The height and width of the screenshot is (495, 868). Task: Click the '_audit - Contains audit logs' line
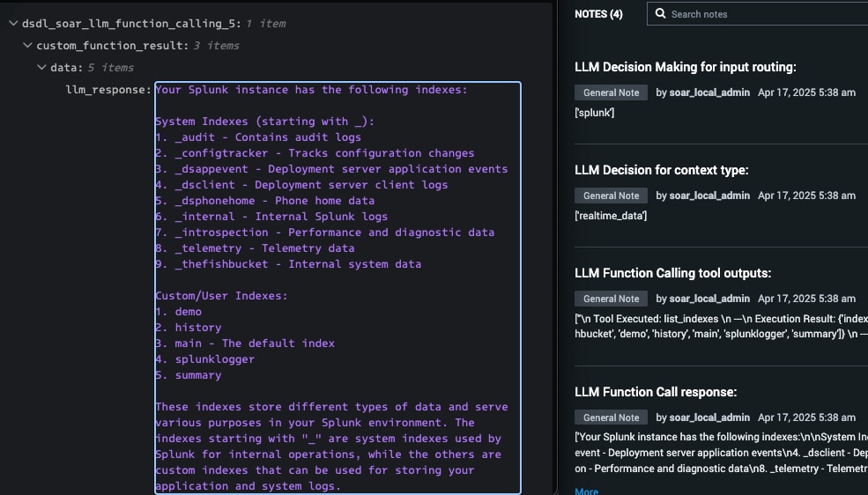pyautogui.click(x=258, y=137)
